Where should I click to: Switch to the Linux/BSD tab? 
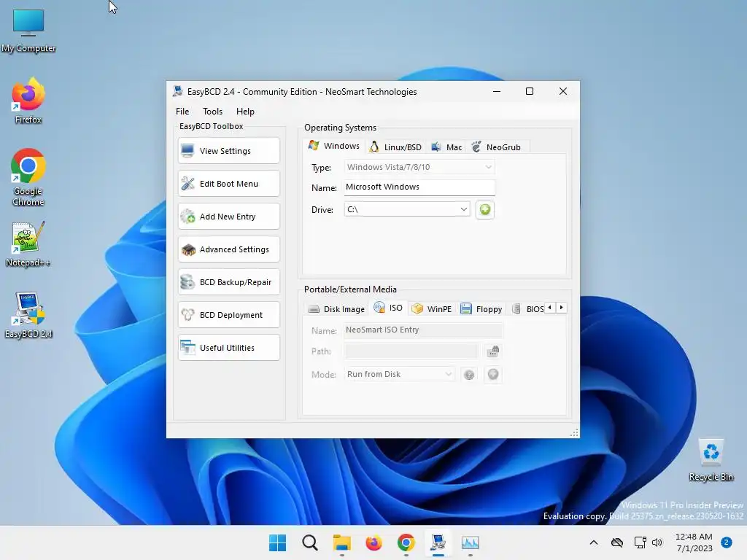click(396, 147)
